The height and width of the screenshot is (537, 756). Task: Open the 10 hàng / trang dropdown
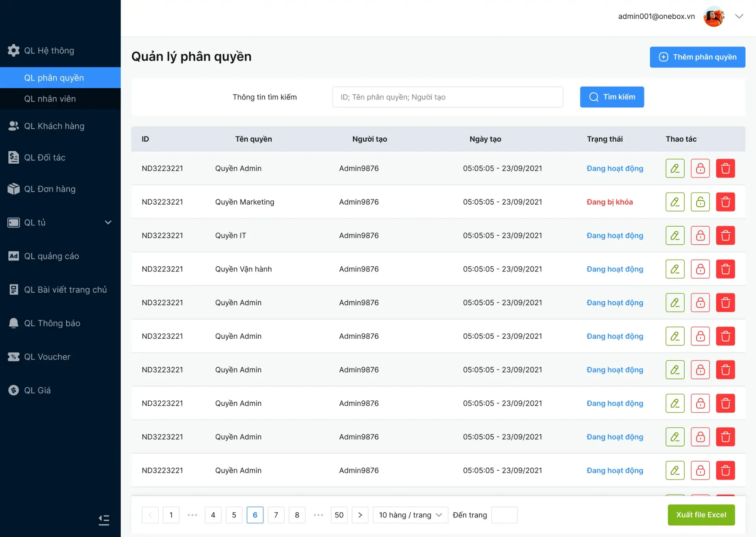click(x=410, y=515)
